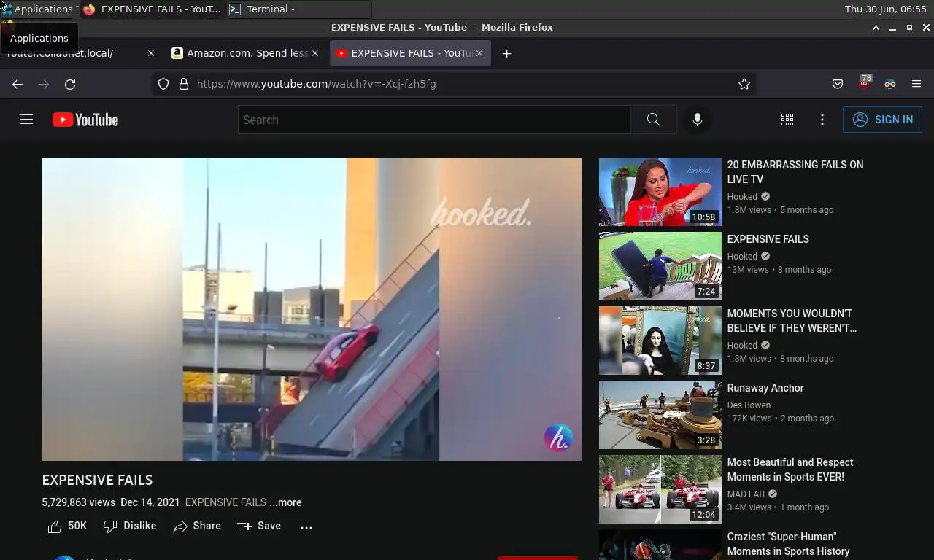This screenshot has height=560, width=934.
Task: Open clock showing Thu 30 Jun
Action: (885, 9)
